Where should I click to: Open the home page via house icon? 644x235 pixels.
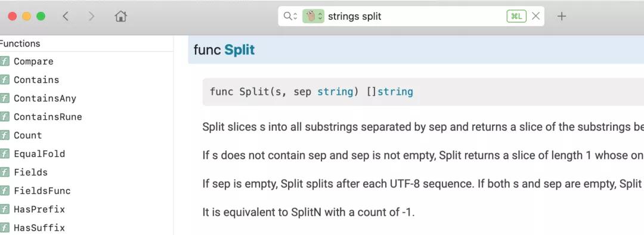tap(120, 17)
